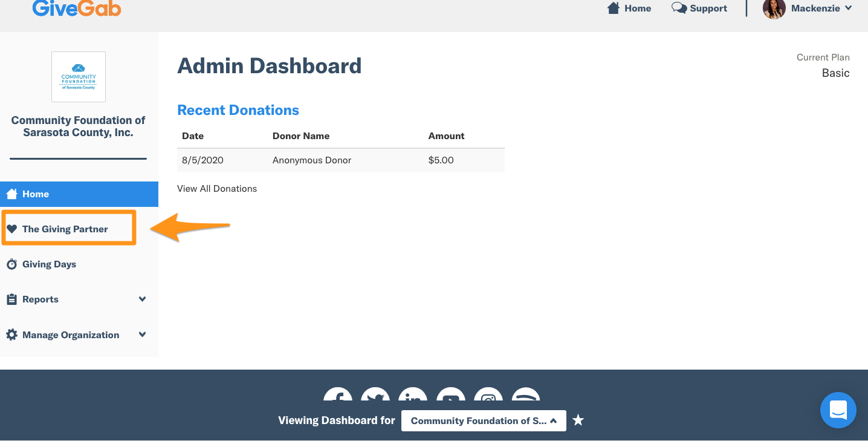Click the Twitter footer icon

[x=375, y=394]
